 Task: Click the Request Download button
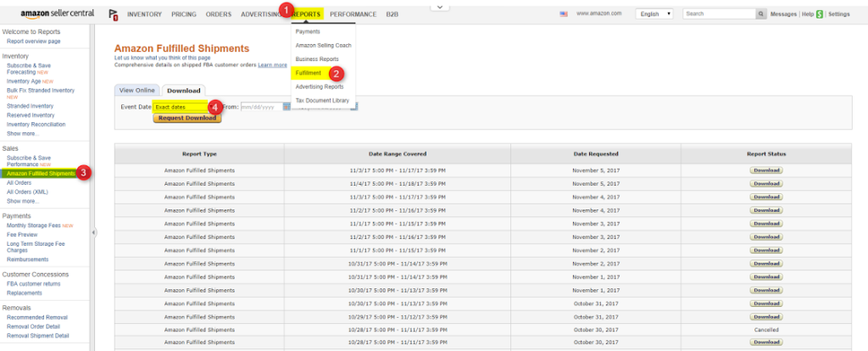[x=187, y=118]
